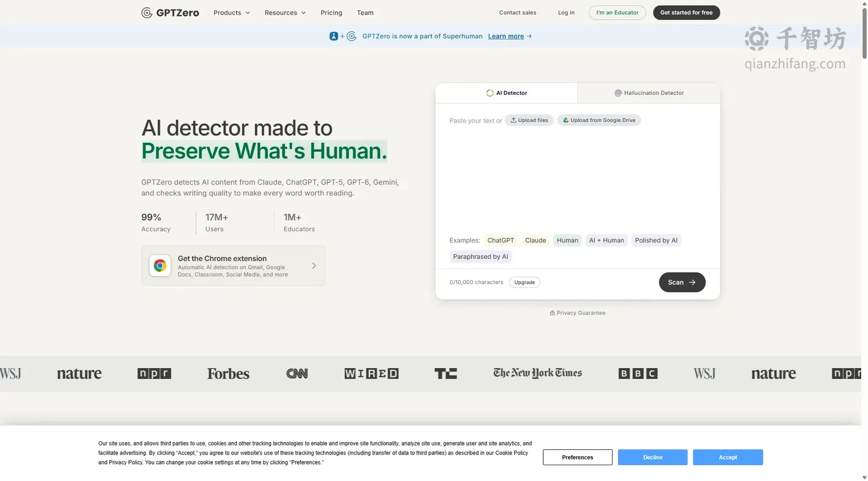Select the Paraphrased by AI example

(480, 257)
